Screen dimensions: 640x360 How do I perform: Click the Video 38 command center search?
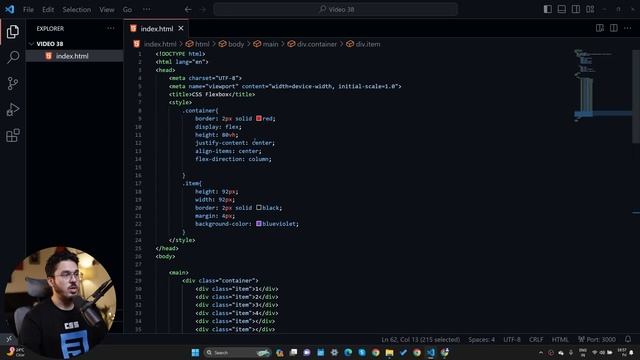tap(336, 9)
